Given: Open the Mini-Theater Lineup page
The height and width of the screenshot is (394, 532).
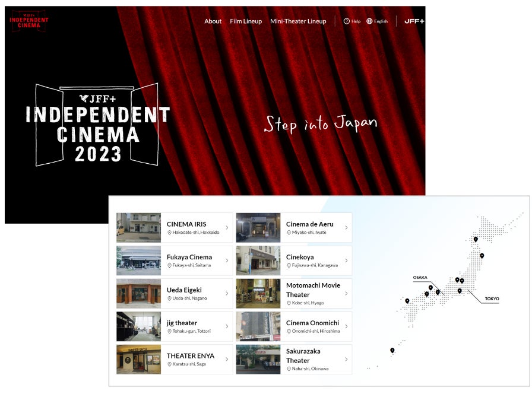Looking at the screenshot, I should tap(298, 21).
